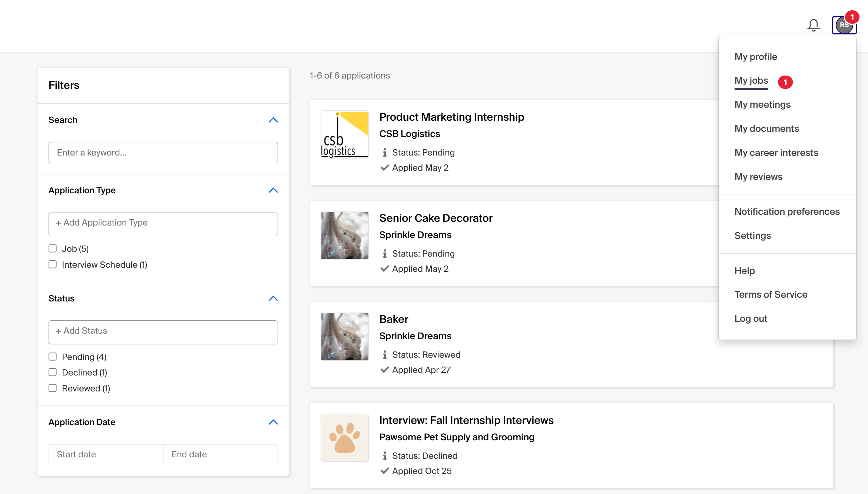Image resolution: width=868 pixels, height=494 pixels.
Task: Click the RS profile avatar icon
Action: (844, 25)
